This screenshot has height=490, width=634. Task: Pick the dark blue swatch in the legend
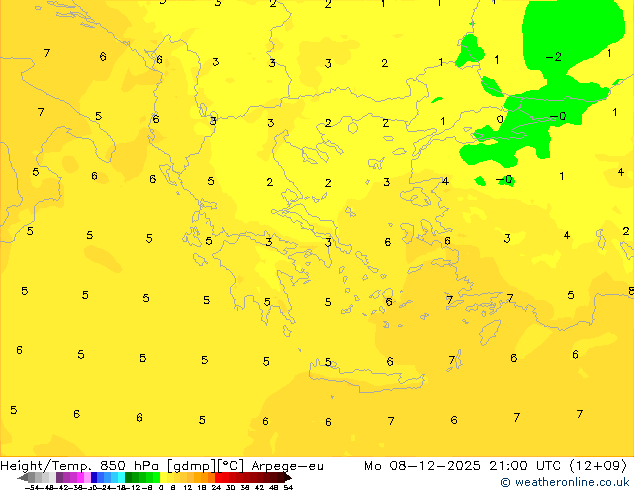click(94, 477)
